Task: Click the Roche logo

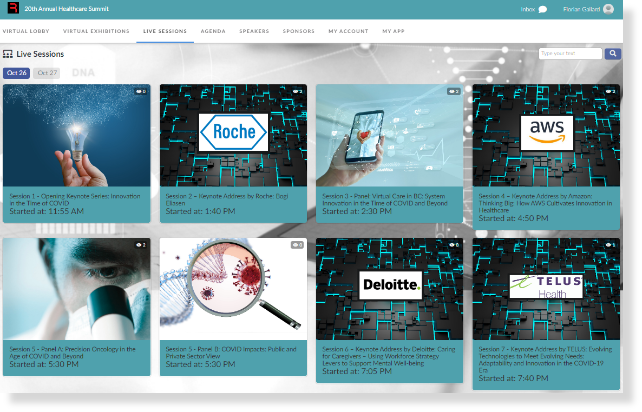Action: pos(233,132)
